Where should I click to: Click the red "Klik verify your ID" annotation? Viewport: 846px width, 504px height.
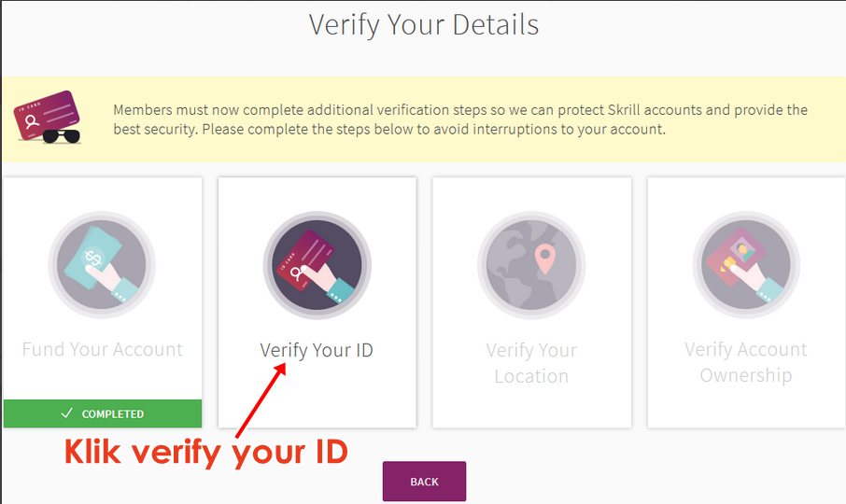tap(205, 453)
